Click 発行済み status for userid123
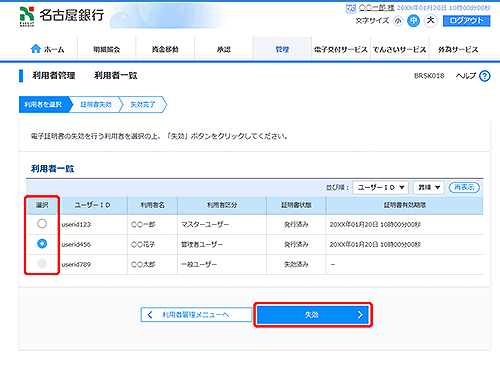The height and width of the screenshot is (369, 500). pos(296,224)
